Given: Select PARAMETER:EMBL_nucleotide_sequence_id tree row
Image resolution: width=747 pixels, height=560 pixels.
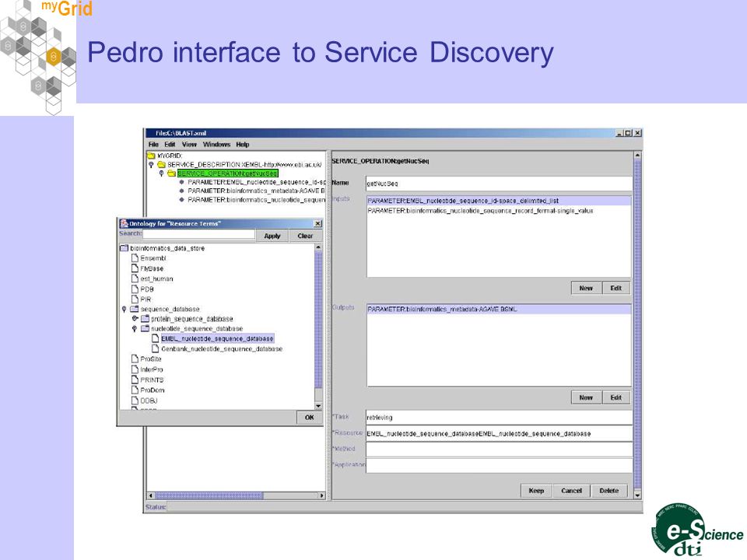Looking at the screenshot, I should [256, 182].
